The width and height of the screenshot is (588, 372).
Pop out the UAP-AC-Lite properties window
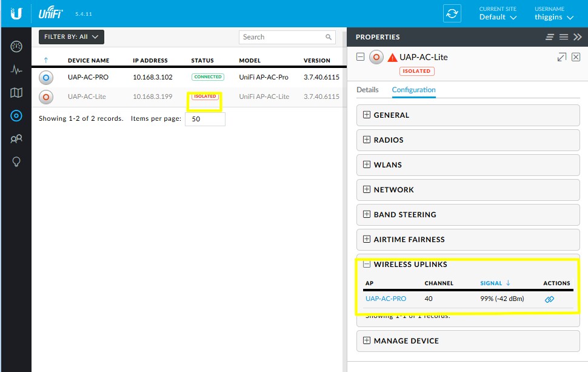coord(562,57)
